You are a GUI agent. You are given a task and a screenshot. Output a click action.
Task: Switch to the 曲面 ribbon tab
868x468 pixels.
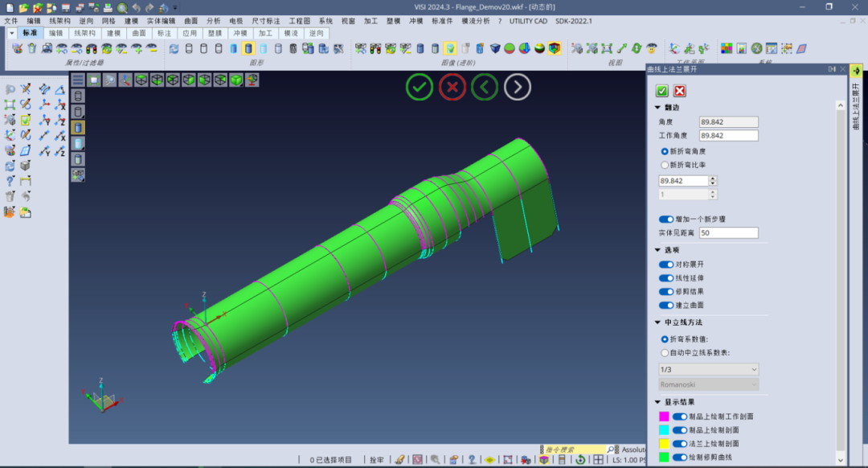[139, 33]
